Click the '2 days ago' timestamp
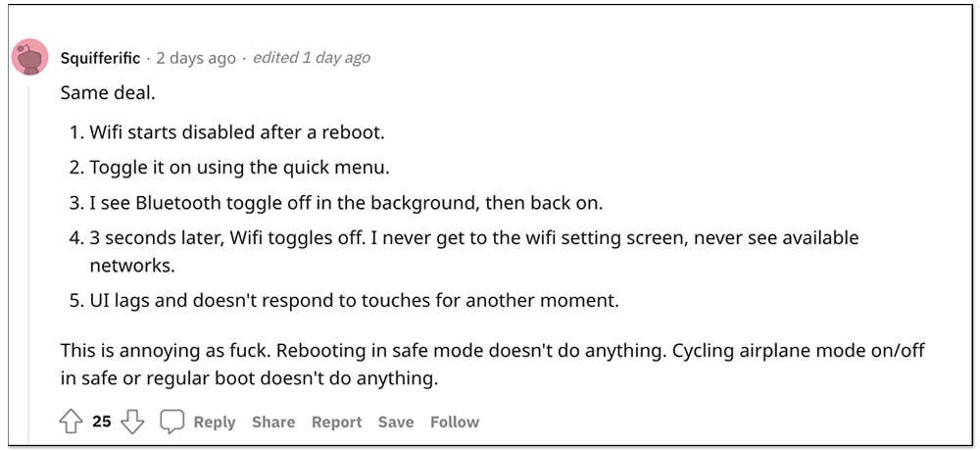The width and height of the screenshot is (980, 451). [x=196, y=58]
